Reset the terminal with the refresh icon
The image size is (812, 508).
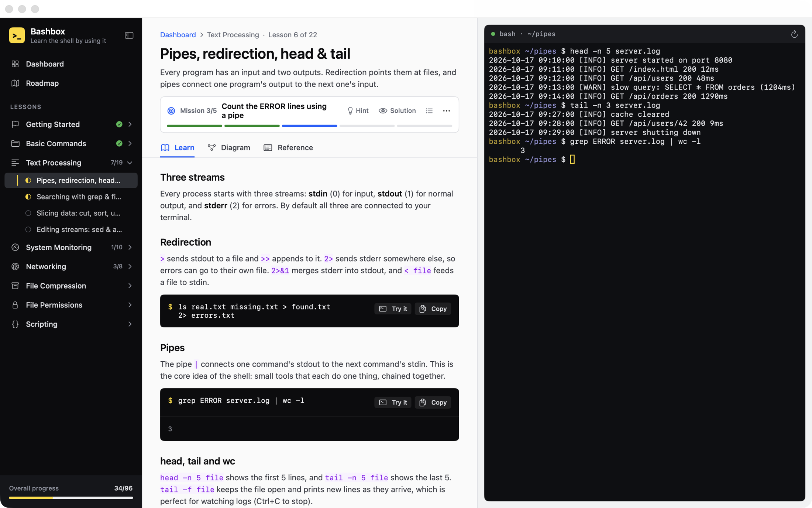tap(794, 34)
